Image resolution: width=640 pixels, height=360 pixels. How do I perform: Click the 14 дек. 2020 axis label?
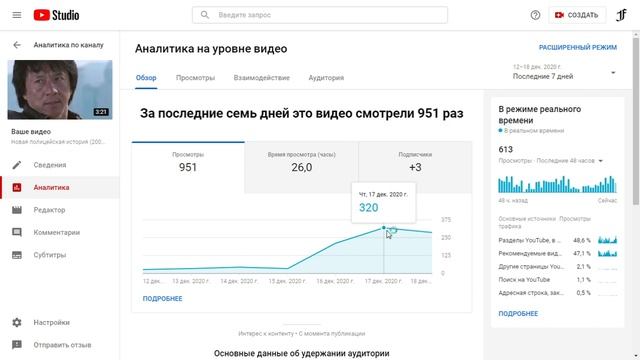239,281
